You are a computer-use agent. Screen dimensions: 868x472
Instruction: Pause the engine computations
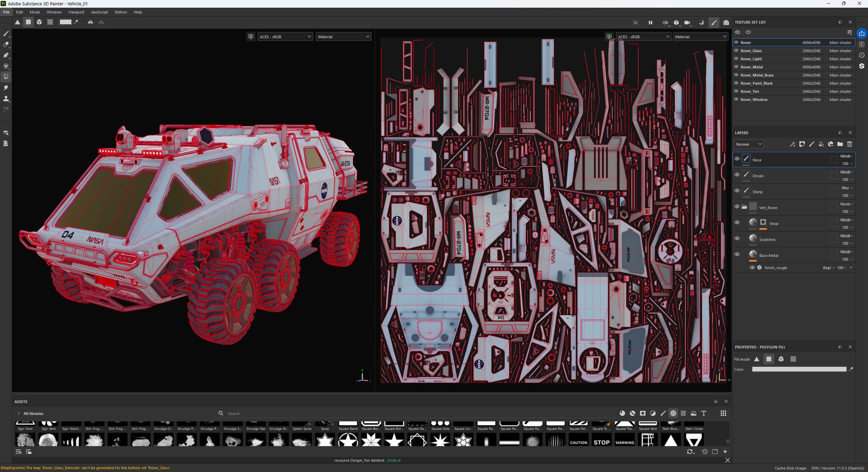(x=650, y=23)
